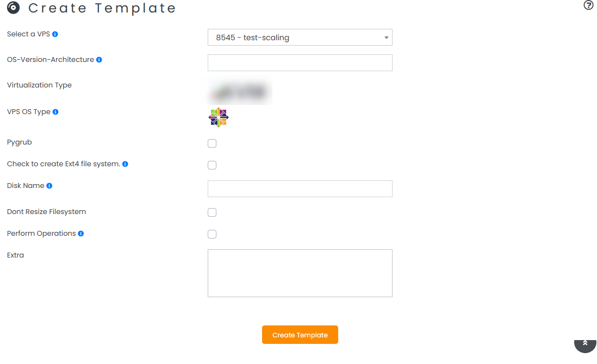The width and height of the screenshot is (597, 364).
Task: Open the Virtualizor logo icon
Action: click(12, 8)
